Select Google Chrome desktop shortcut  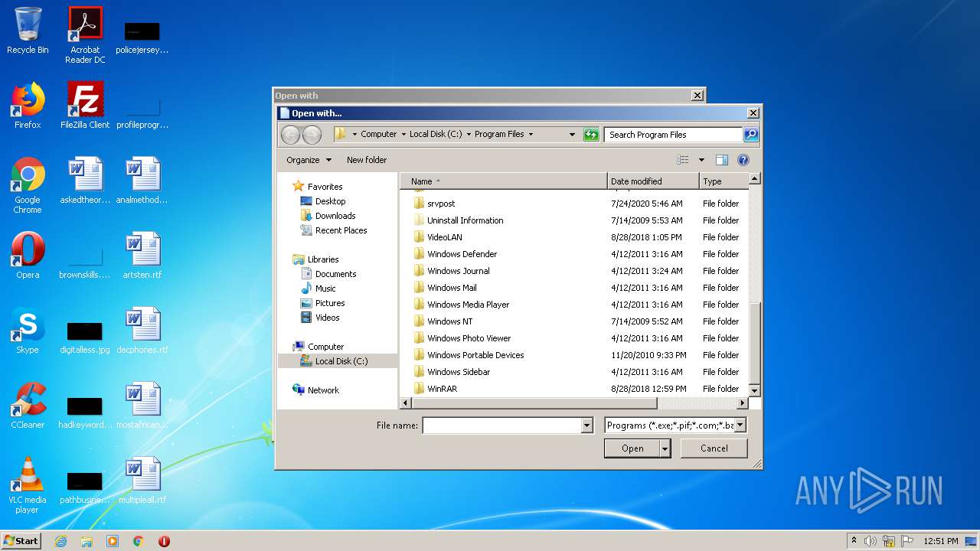point(28,185)
